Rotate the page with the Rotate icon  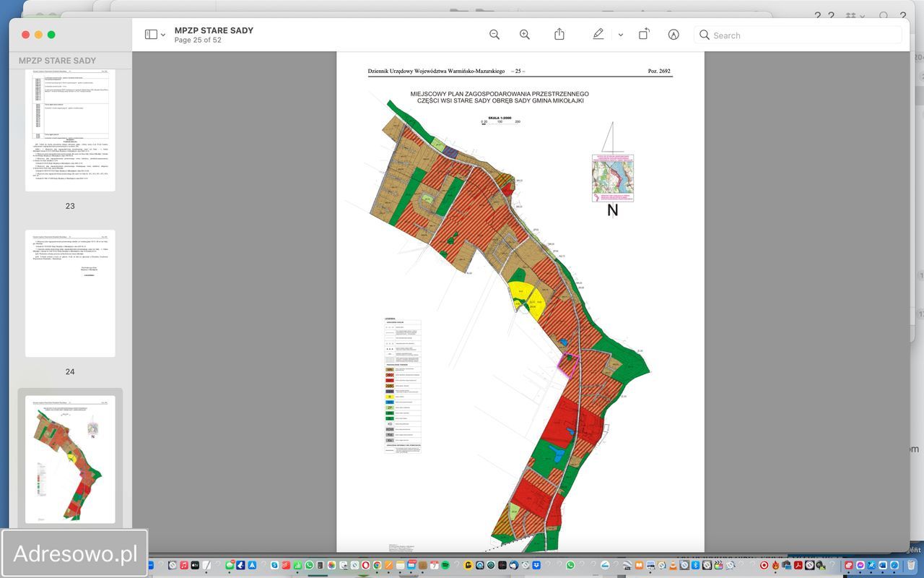coord(644,35)
